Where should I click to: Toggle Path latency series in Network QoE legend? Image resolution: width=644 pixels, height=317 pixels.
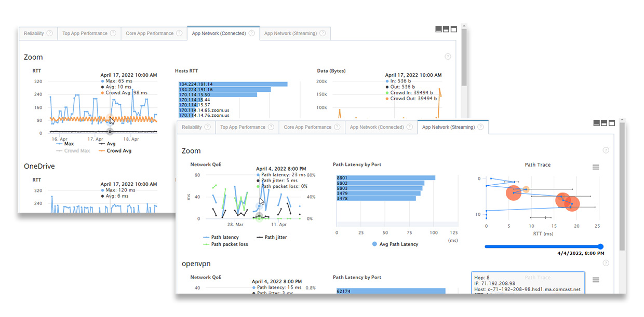click(221, 237)
